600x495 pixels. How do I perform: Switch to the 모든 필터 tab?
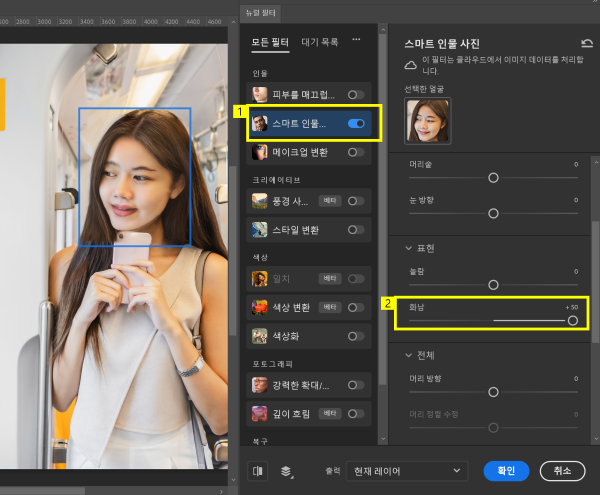(270, 42)
